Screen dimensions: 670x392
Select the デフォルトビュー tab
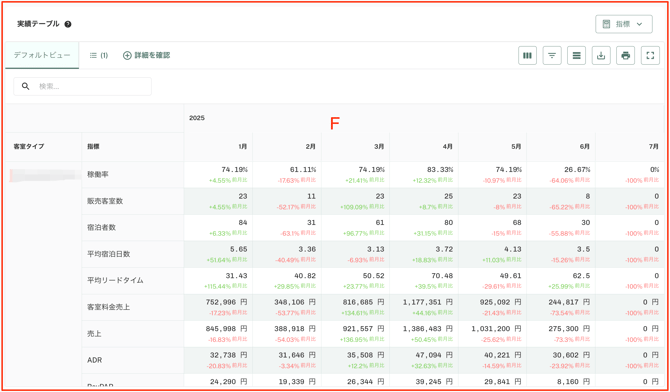coord(42,55)
